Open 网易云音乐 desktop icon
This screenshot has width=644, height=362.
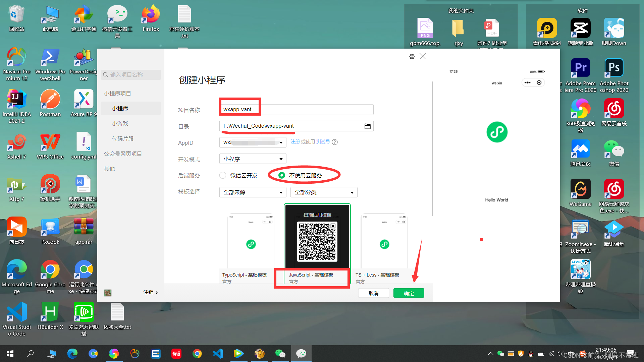[614, 112]
